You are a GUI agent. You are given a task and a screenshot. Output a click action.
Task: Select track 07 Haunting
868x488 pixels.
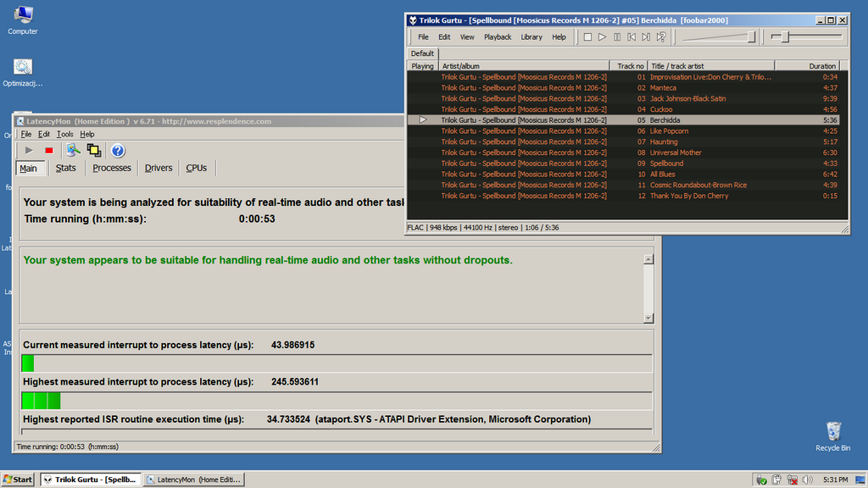pos(623,141)
